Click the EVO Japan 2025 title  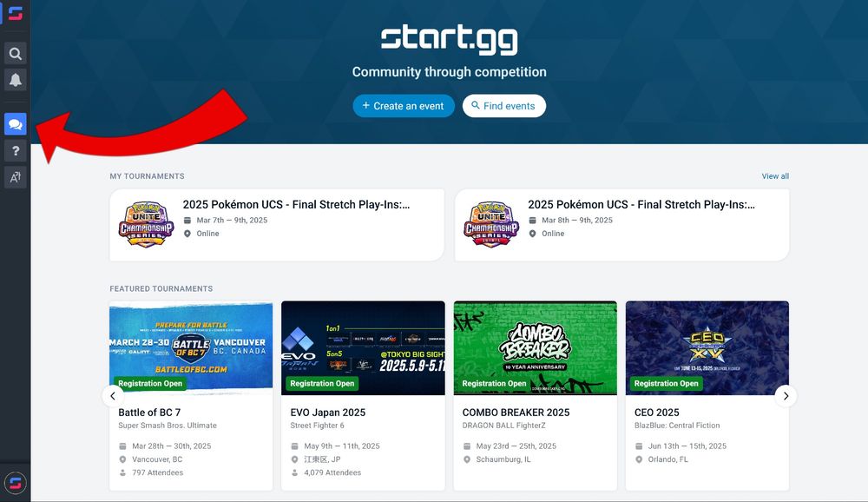(328, 413)
